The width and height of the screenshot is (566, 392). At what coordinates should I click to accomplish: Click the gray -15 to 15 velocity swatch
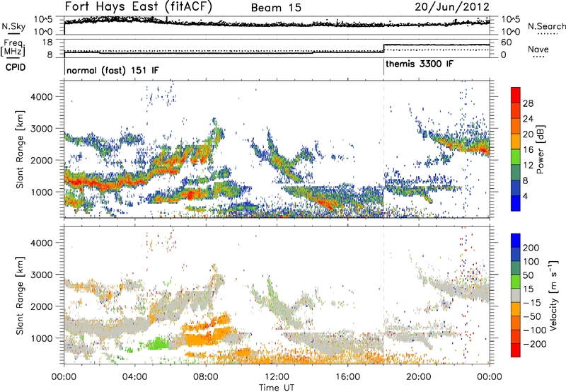point(516,296)
